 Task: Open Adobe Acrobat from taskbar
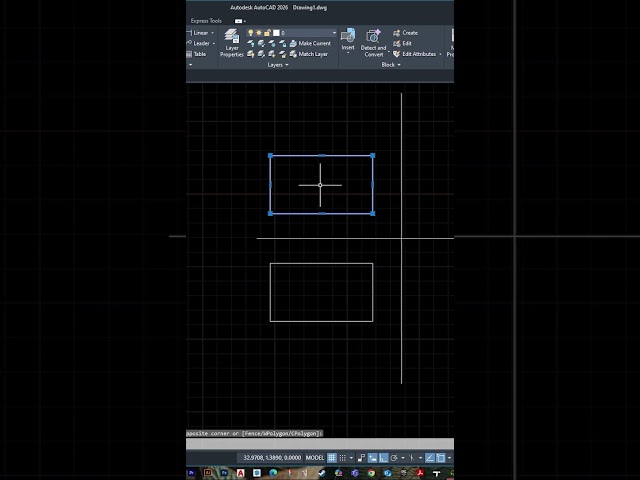pos(420,473)
